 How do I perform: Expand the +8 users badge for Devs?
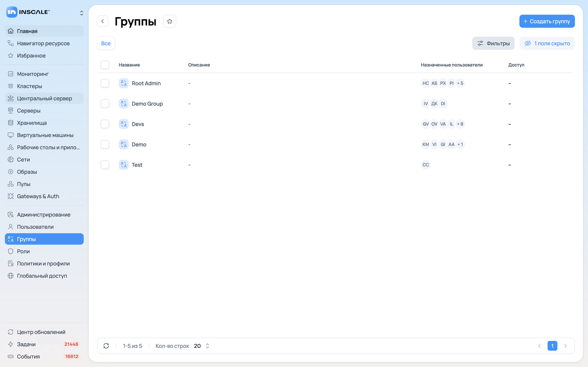(460, 124)
